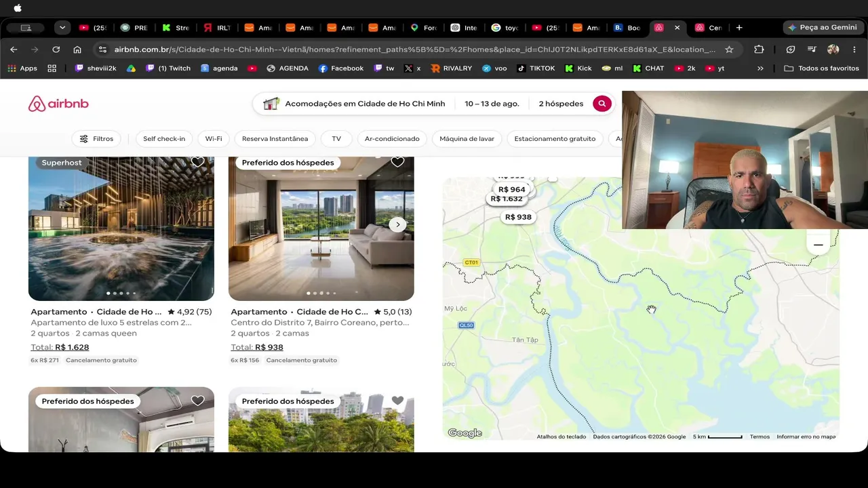Switch to the Stre Kick tab
Screen dimensions: 868x488
pos(176,28)
